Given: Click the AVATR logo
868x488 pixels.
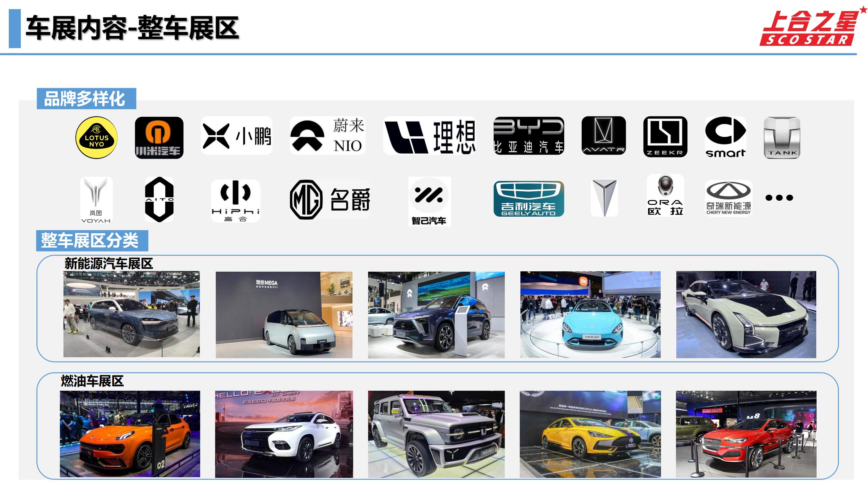Looking at the screenshot, I should [603, 136].
